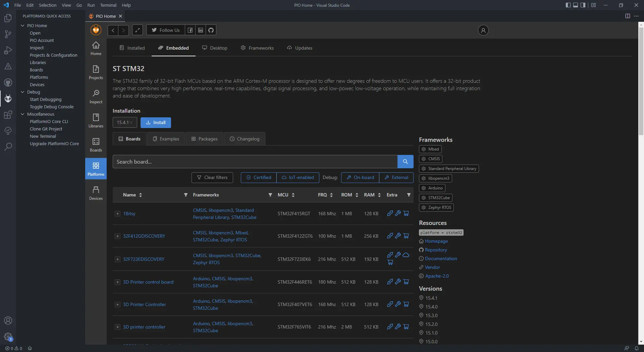
Task: Expand the 32F723EDISCOVERY board row
Action: click(117, 259)
